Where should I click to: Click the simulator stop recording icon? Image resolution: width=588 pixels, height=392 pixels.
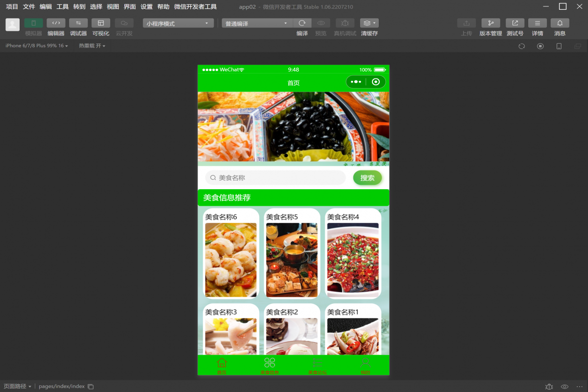point(540,46)
